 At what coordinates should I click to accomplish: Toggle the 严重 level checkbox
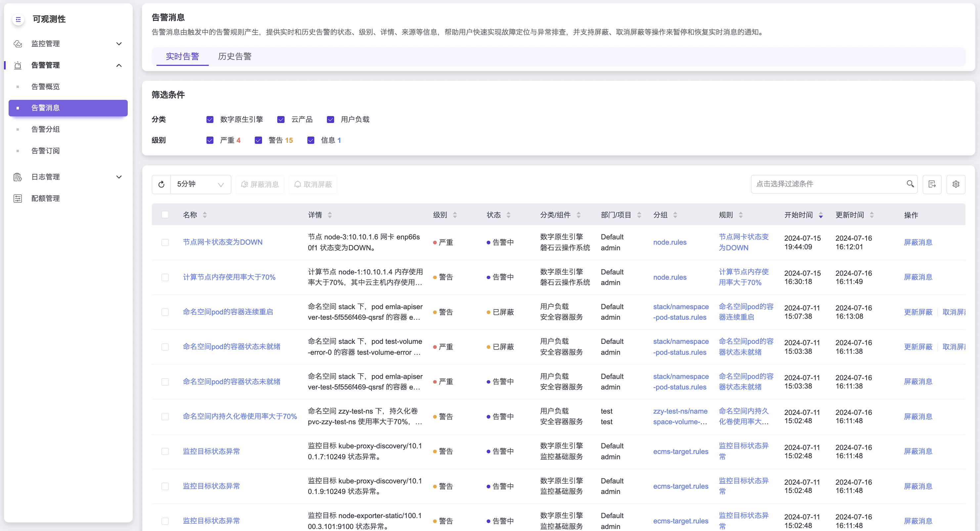(210, 141)
